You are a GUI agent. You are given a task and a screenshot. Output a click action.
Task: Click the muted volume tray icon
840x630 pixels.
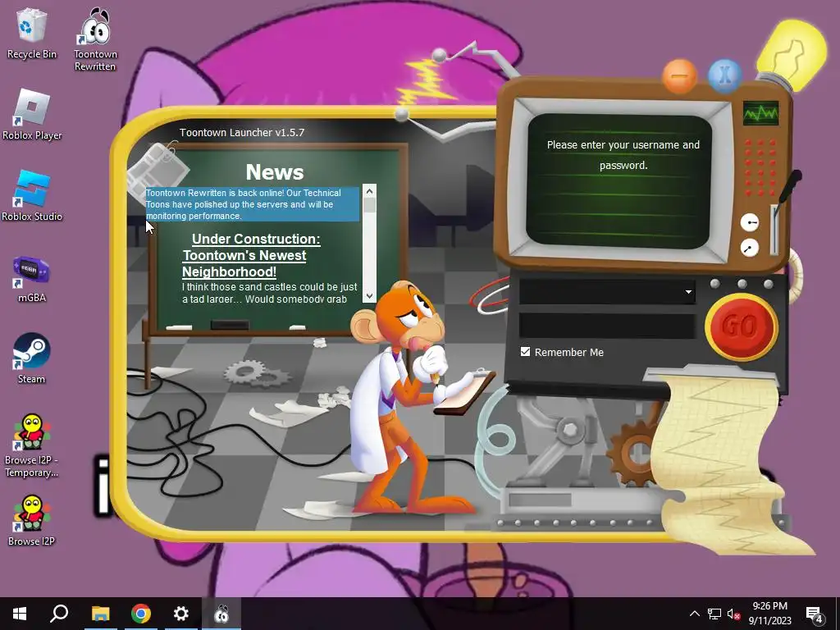pos(733,614)
